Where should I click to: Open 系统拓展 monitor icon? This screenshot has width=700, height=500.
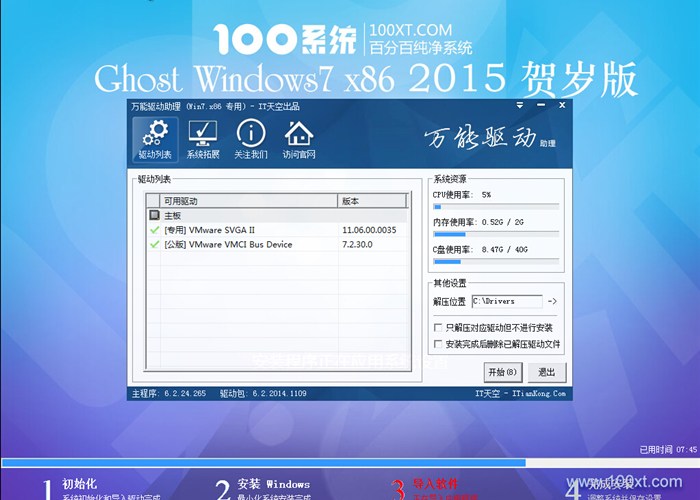(x=203, y=139)
